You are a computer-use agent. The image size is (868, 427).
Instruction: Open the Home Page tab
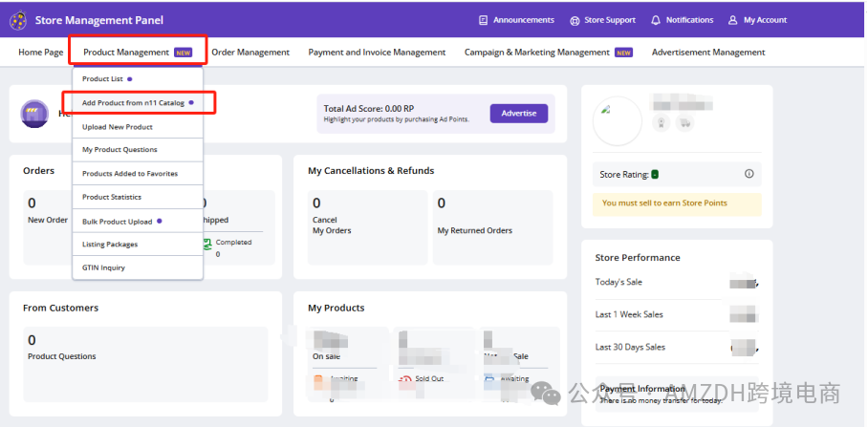[40, 52]
